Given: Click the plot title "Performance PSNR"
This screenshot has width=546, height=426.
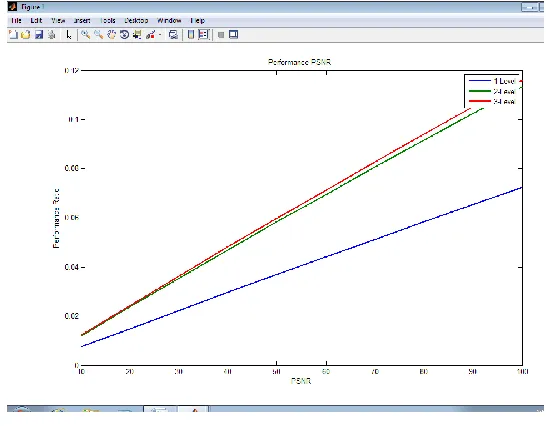Looking at the screenshot, I should 299,62.
